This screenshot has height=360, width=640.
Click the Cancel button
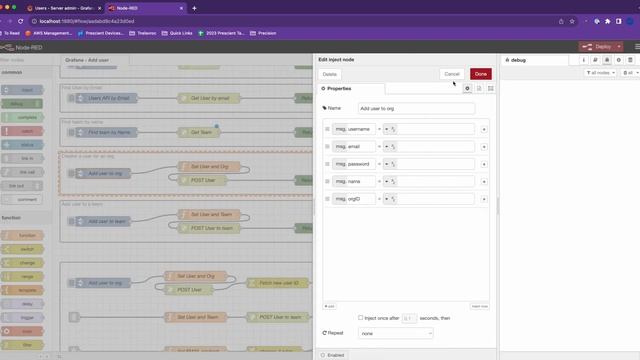coord(452,74)
